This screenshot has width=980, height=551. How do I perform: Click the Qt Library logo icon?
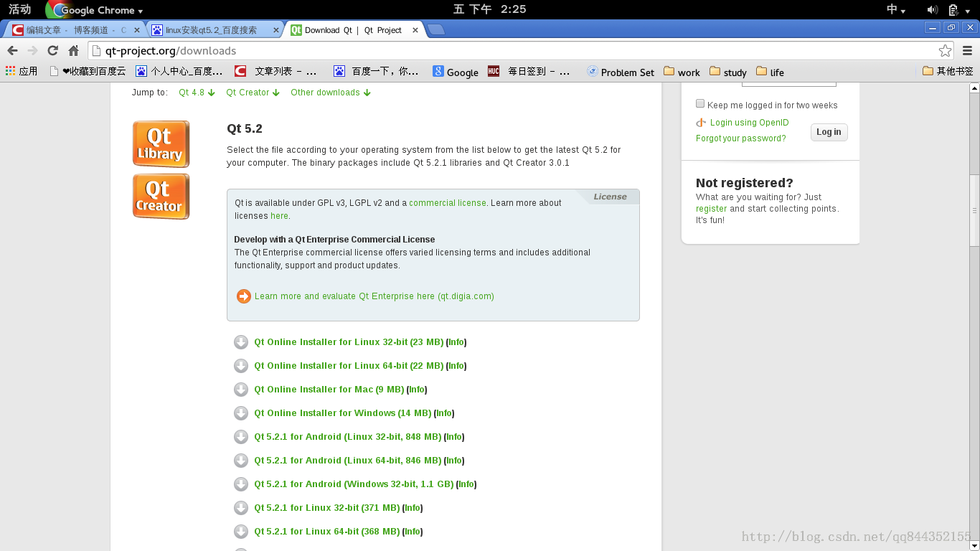(161, 144)
